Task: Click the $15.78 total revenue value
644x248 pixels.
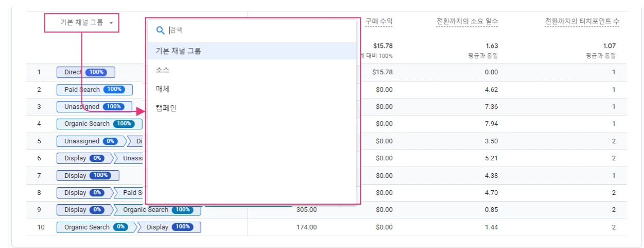Action: tap(383, 46)
